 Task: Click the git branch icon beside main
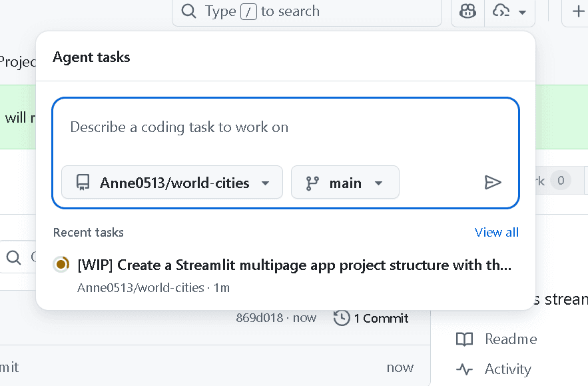point(312,183)
